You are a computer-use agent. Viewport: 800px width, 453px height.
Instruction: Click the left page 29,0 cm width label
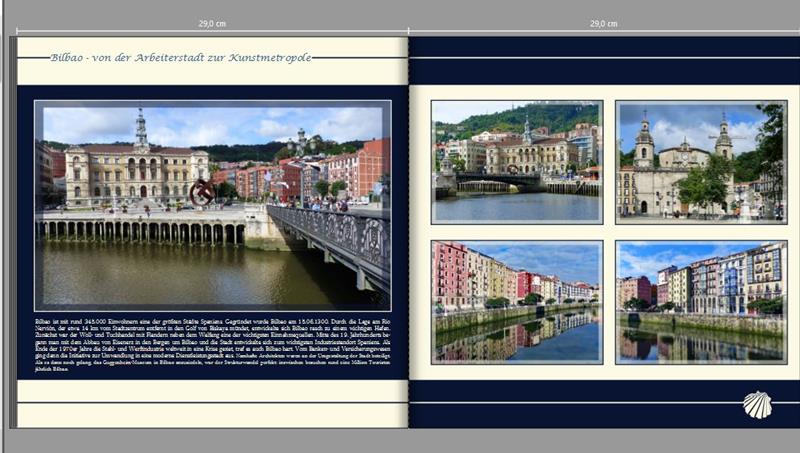point(211,23)
